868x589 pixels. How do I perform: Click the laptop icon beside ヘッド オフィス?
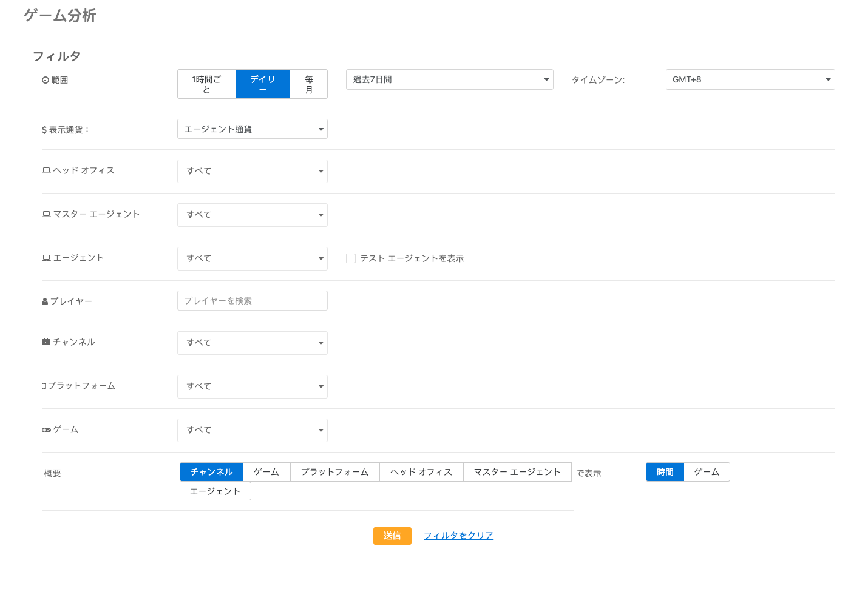tap(46, 170)
